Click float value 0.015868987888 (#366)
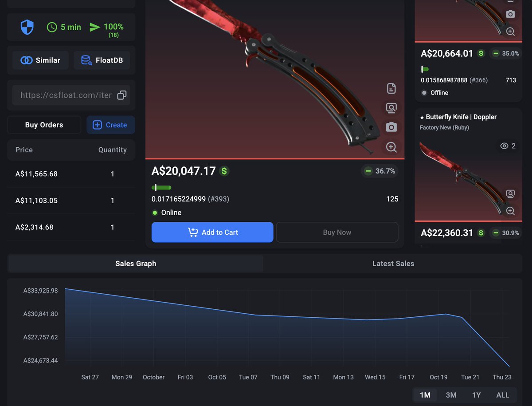The image size is (532, 406). [x=454, y=80]
